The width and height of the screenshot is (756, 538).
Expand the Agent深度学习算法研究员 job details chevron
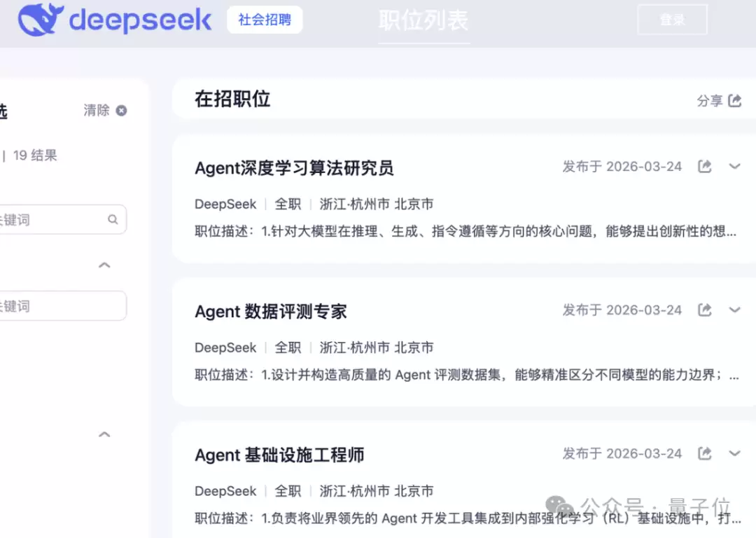click(735, 166)
